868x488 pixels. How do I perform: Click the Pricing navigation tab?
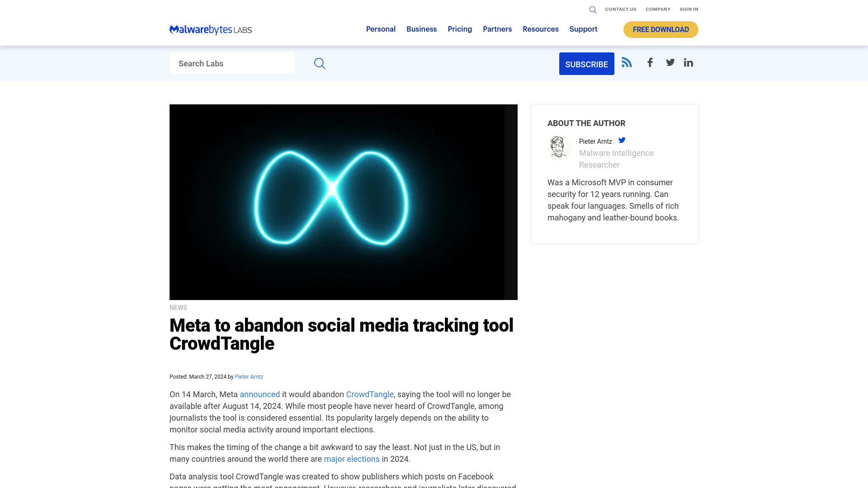tap(460, 28)
